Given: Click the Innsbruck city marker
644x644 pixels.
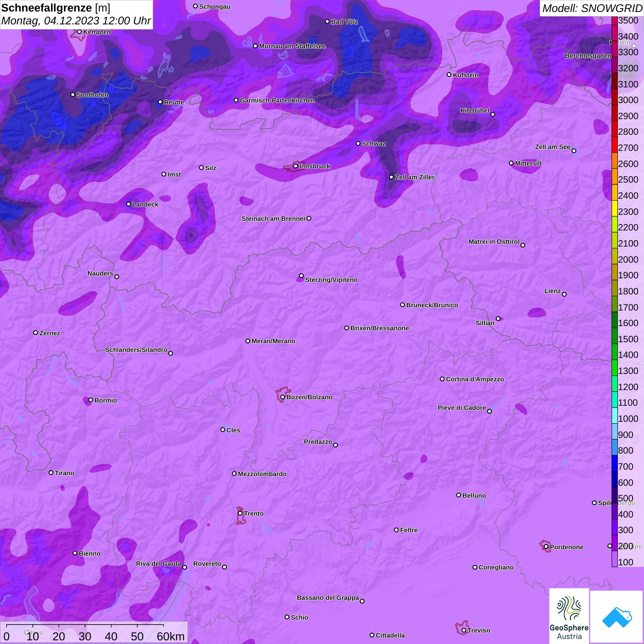Looking at the screenshot, I should (296, 166).
